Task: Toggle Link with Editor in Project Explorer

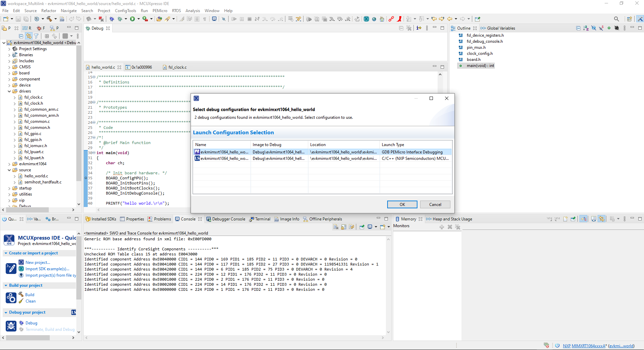Action: tap(29, 36)
